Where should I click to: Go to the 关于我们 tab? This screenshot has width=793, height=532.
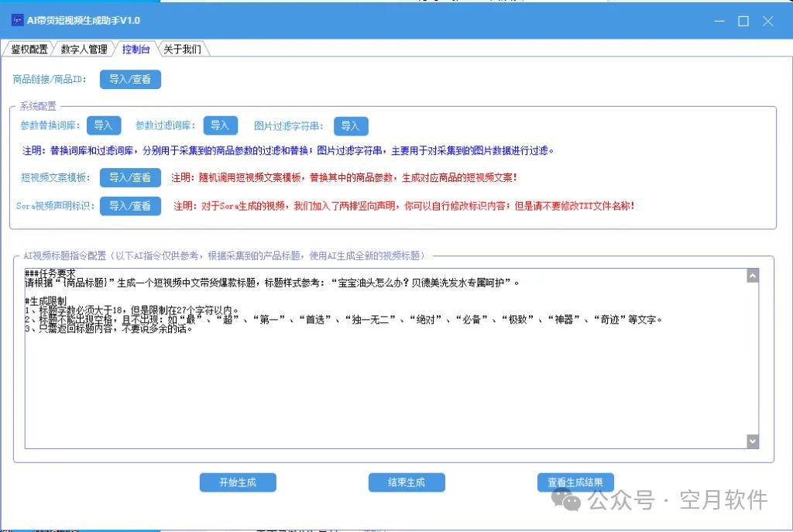coord(182,50)
